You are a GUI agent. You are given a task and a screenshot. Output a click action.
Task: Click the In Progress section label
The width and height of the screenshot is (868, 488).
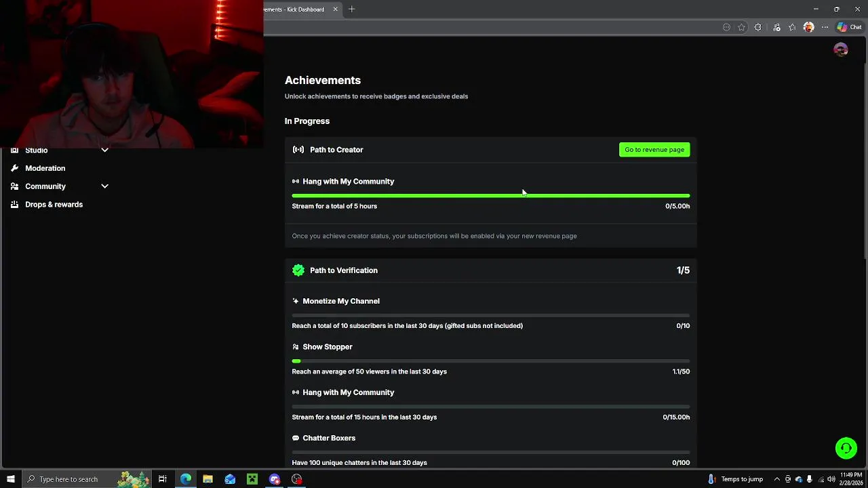click(307, 121)
